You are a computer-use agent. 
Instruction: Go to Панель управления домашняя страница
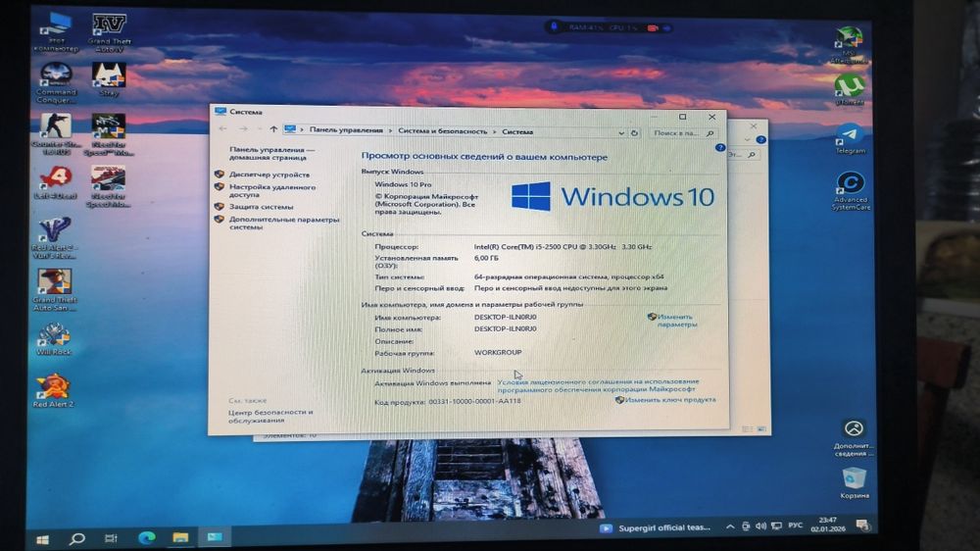271,153
